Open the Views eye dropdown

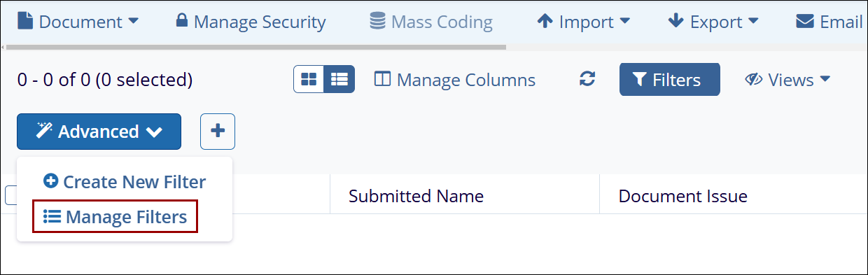(787, 80)
